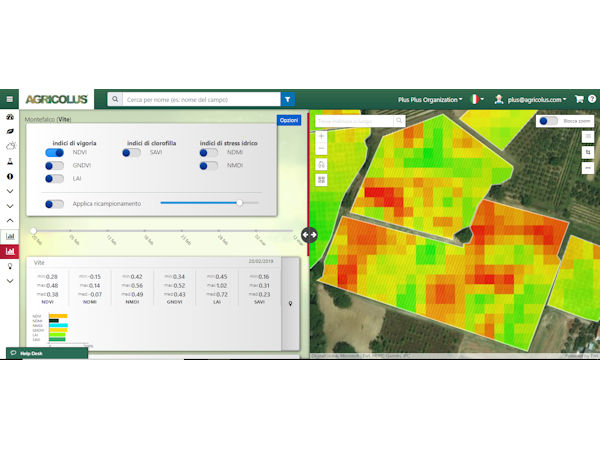Expand the first sidebar chevron-down section
Viewport: 600px width, 450px height.
tap(10, 191)
